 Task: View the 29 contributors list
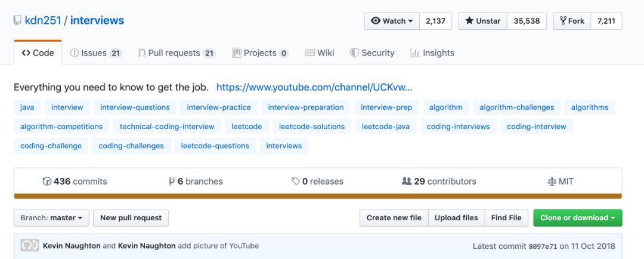(439, 181)
